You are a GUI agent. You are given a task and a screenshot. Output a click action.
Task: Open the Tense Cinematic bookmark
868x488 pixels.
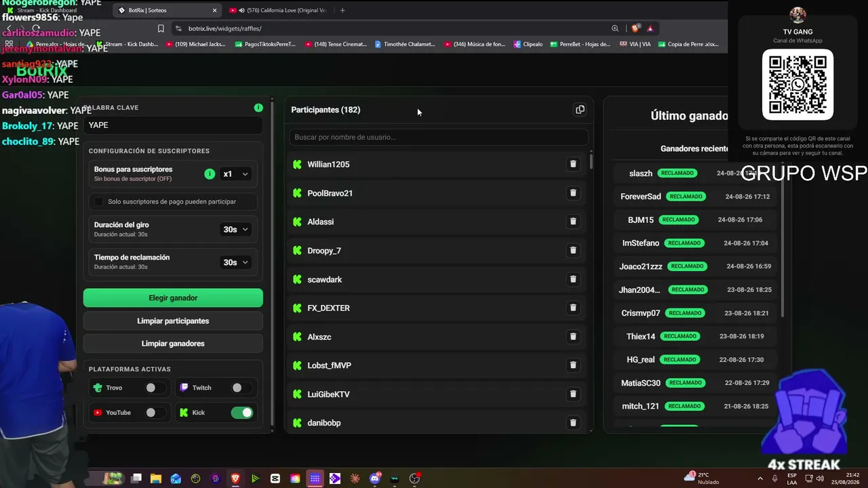coord(336,45)
